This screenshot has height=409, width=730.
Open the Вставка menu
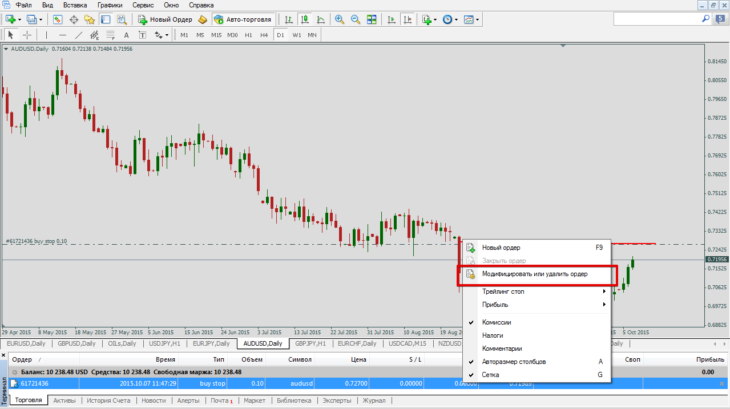(75, 5)
